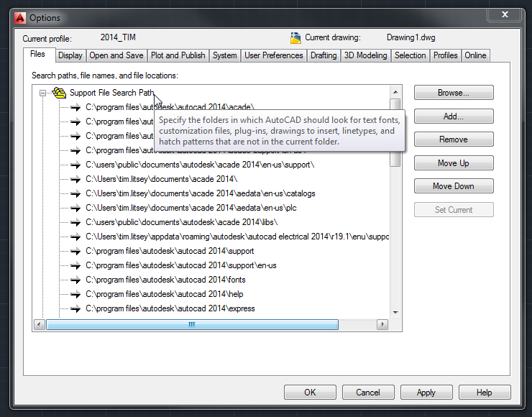Click the Browse... button
The image size is (532, 417).
[454, 93]
